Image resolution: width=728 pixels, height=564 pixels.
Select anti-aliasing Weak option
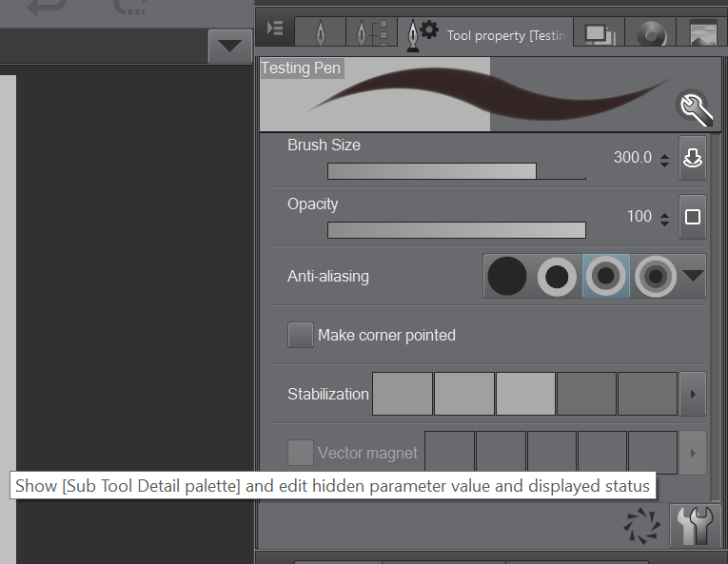pos(557,276)
